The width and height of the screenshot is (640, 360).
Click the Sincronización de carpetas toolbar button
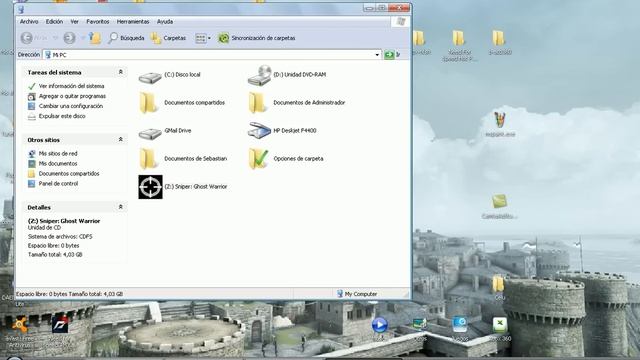[257, 38]
